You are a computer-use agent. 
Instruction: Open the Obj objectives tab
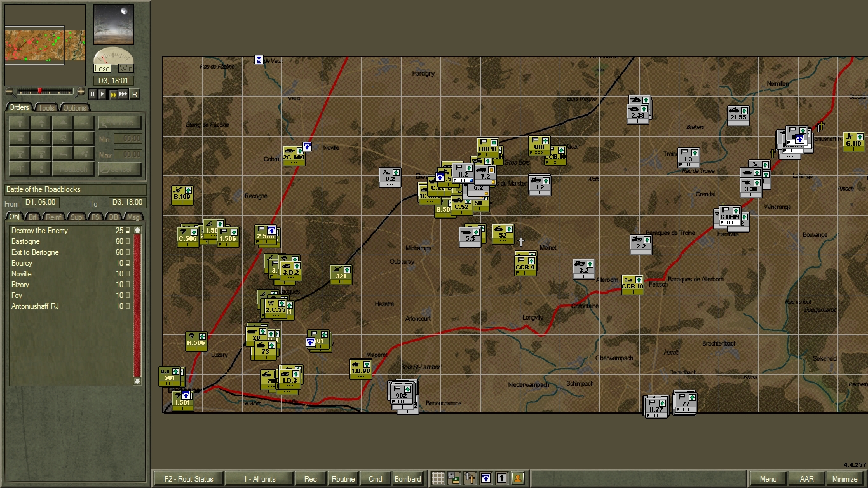(x=14, y=217)
